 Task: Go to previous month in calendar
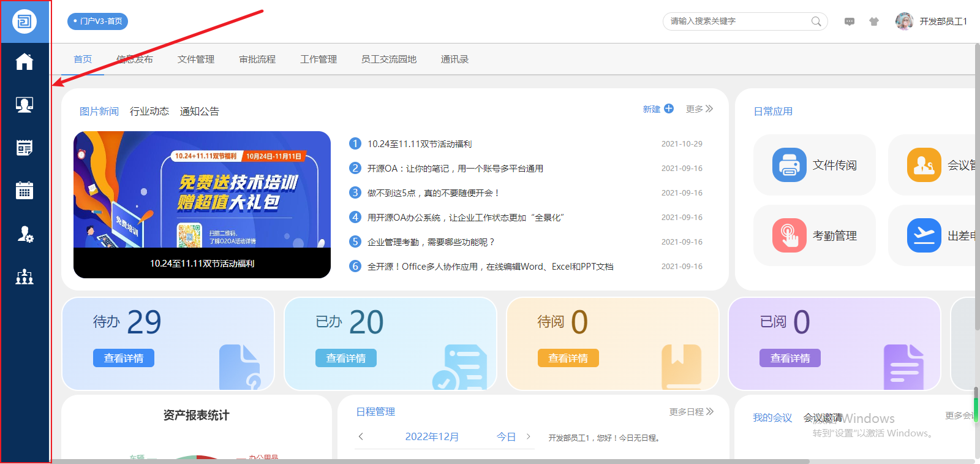click(361, 436)
